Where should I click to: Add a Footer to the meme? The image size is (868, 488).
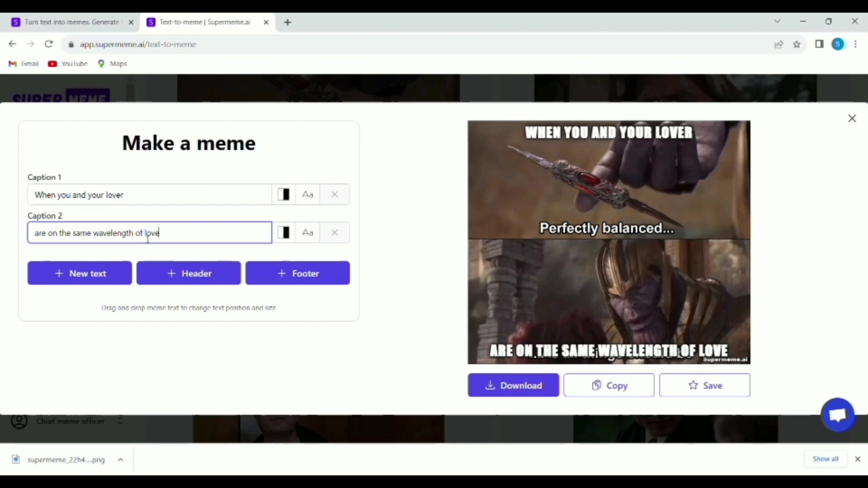(297, 273)
